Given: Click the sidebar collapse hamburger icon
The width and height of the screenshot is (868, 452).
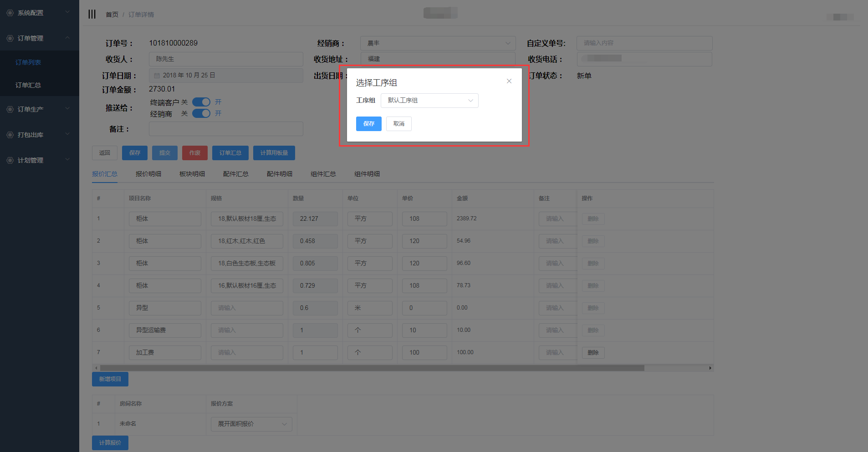Looking at the screenshot, I should click(92, 14).
